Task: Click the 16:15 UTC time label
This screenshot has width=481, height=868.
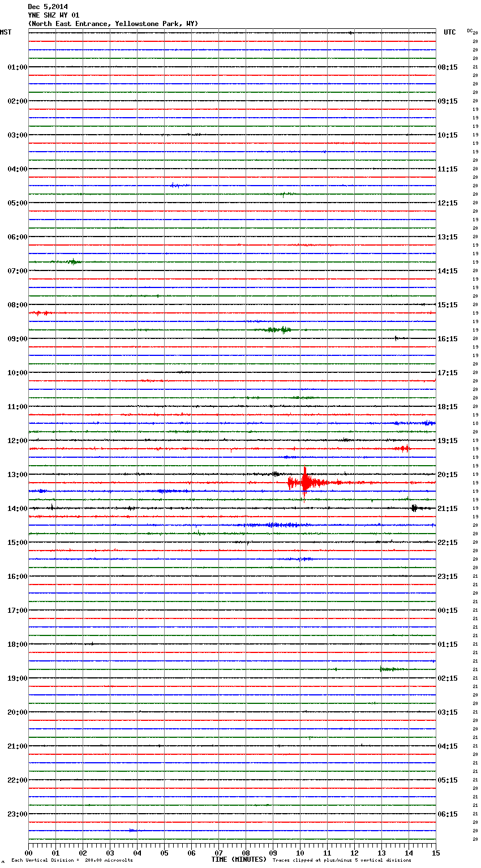Action: coord(448,339)
